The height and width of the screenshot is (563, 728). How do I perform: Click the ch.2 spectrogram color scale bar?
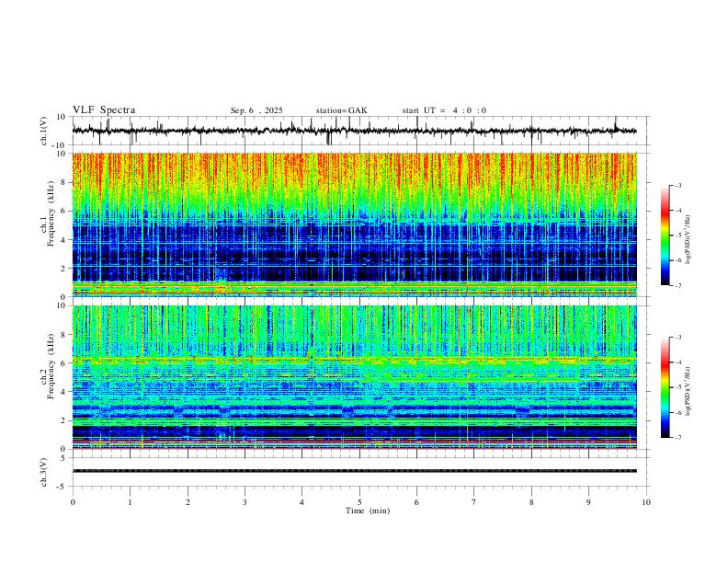(665, 387)
